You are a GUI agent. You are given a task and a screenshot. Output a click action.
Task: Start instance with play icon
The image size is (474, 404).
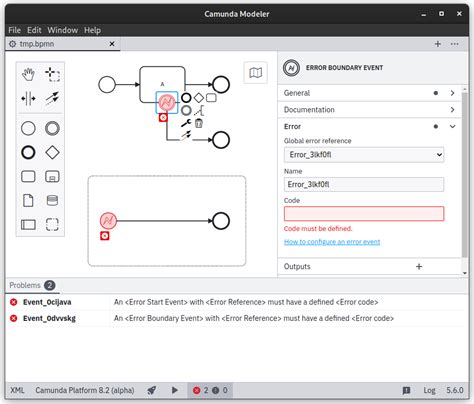(x=174, y=390)
